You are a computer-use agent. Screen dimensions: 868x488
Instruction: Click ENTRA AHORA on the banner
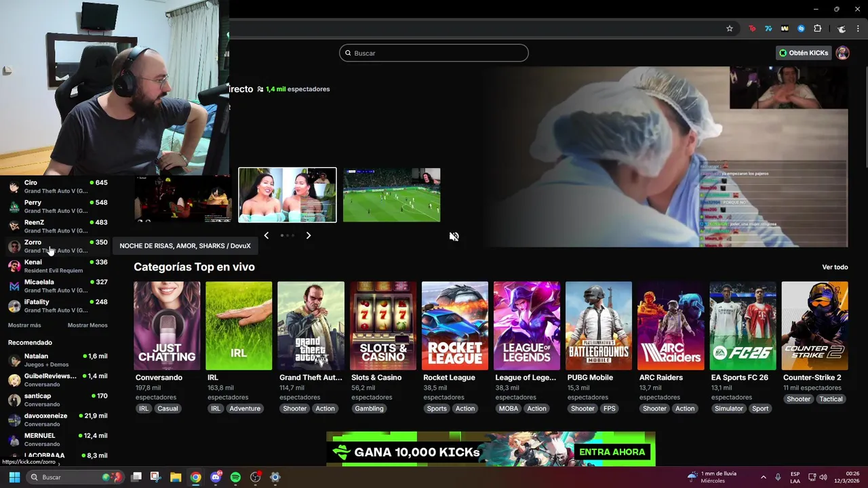click(612, 452)
